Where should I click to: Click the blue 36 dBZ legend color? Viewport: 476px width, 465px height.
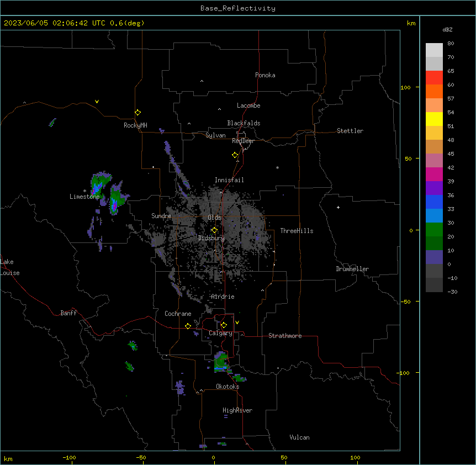434,202
